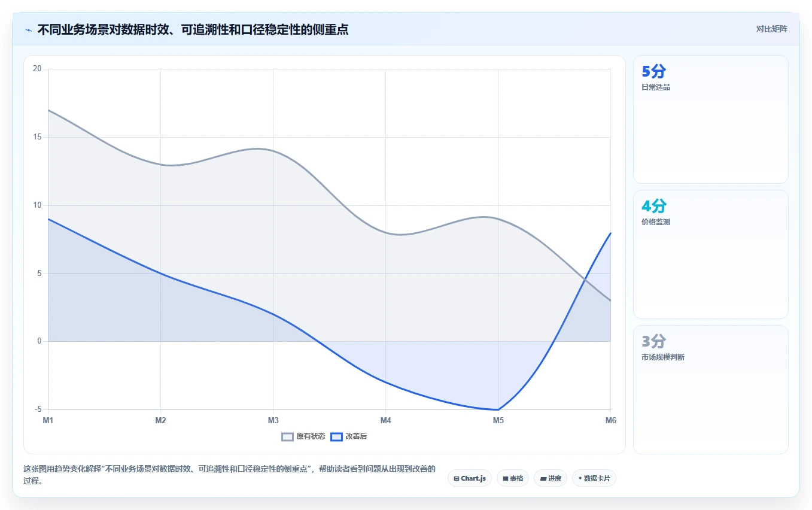Click the M2 axis label

160,420
